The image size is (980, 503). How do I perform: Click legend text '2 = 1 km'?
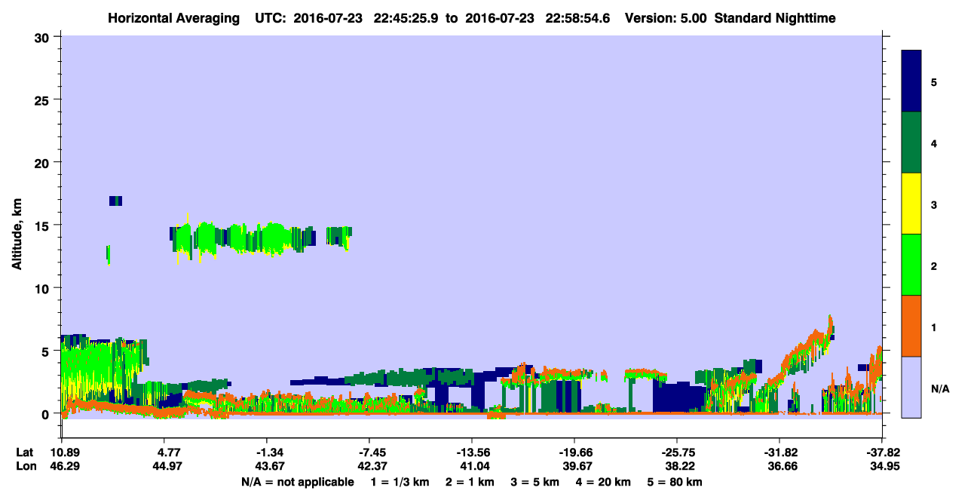click(470, 482)
